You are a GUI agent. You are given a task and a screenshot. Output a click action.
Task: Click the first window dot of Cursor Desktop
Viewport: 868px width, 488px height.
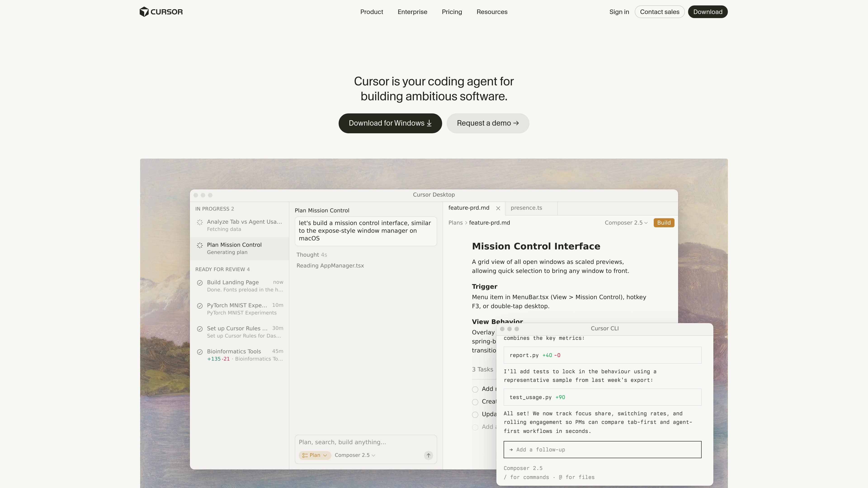tap(196, 195)
